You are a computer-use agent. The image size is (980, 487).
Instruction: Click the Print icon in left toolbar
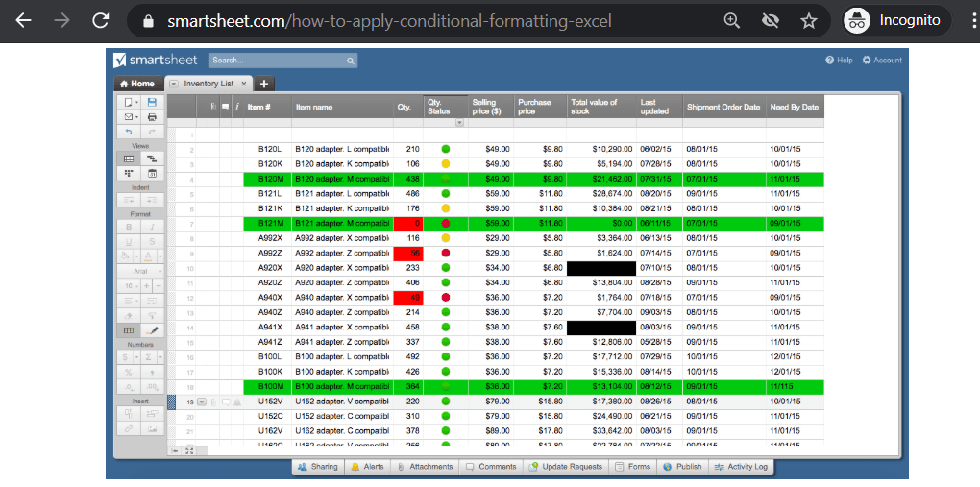[x=152, y=117]
